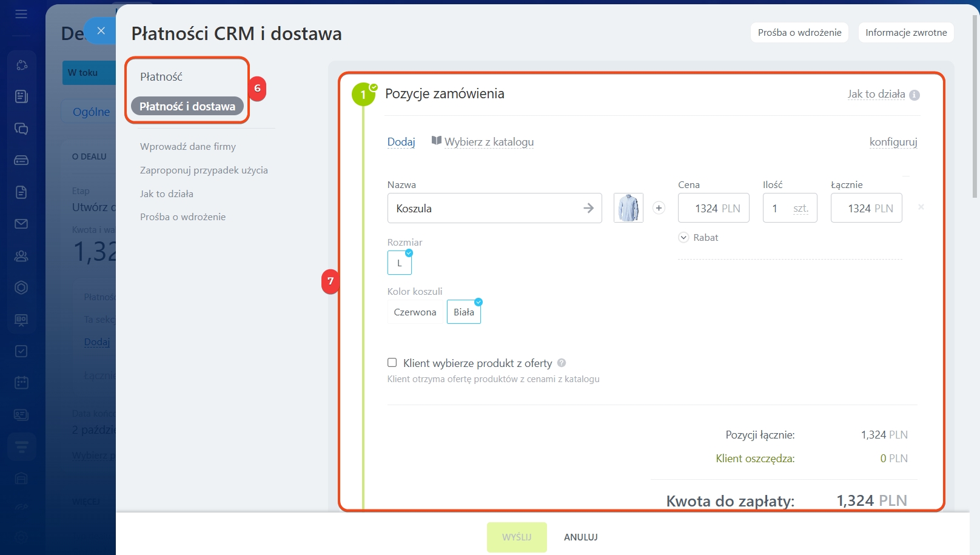Open the contact card icon in sidebar
This screenshot has height=555, width=980.
pyautogui.click(x=21, y=415)
